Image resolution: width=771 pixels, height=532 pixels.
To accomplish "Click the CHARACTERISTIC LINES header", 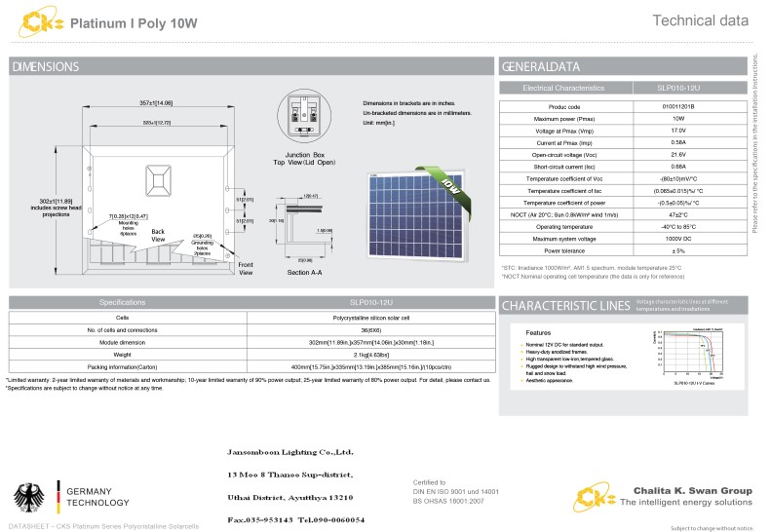I will [x=565, y=306].
